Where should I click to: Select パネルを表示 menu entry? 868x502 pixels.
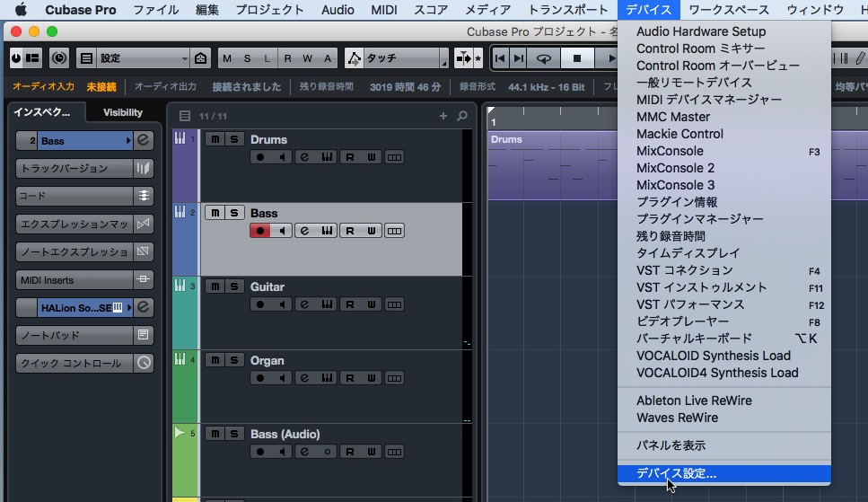(724, 445)
